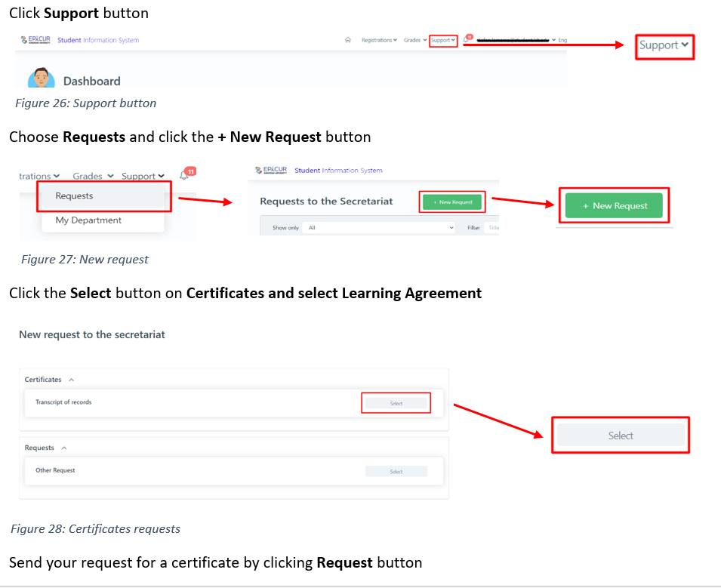Collapse the Certificates section chevron

pyautogui.click(x=71, y=380)
